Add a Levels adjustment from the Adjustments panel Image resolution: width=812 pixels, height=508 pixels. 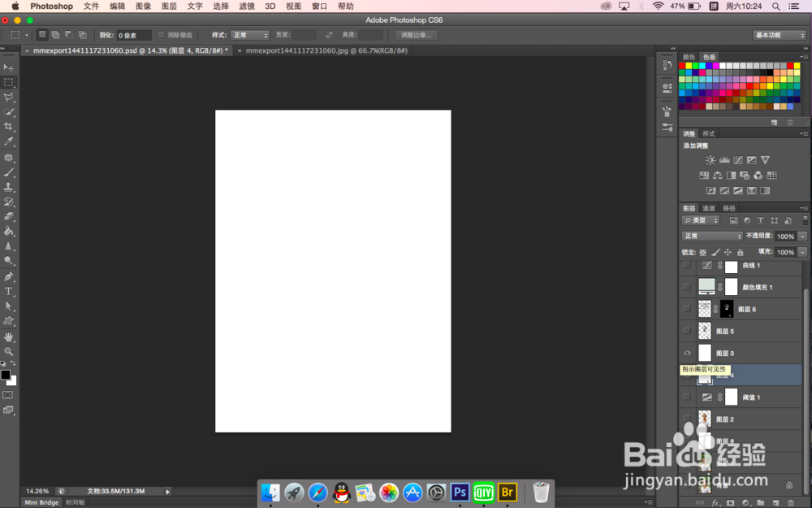[x=724, y=159]
